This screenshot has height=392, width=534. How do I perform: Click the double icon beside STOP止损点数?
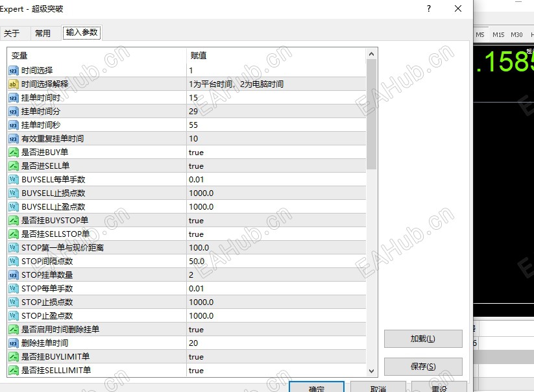(13, 302)
